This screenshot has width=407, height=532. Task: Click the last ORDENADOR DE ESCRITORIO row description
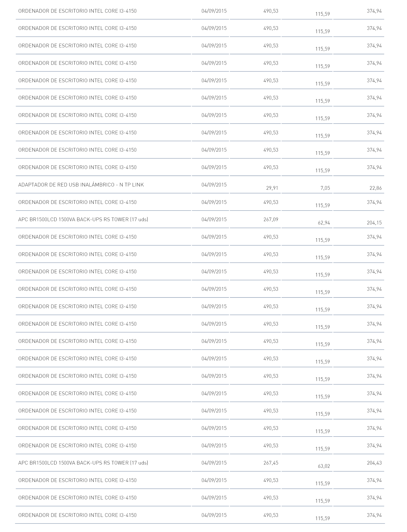pyautogui.click(x=78, y=515)
